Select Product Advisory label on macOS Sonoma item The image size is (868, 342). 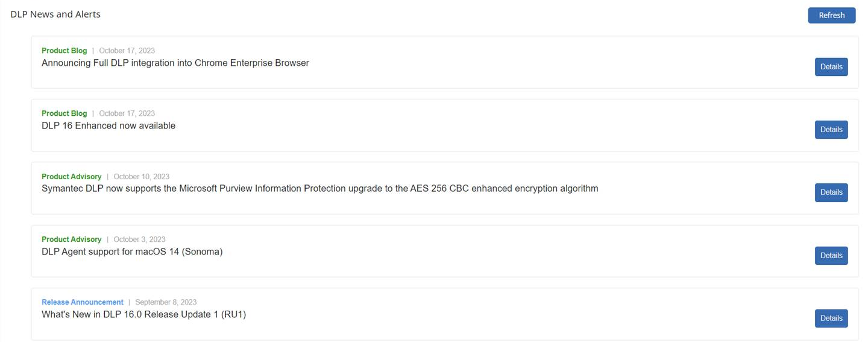[71, 239]
